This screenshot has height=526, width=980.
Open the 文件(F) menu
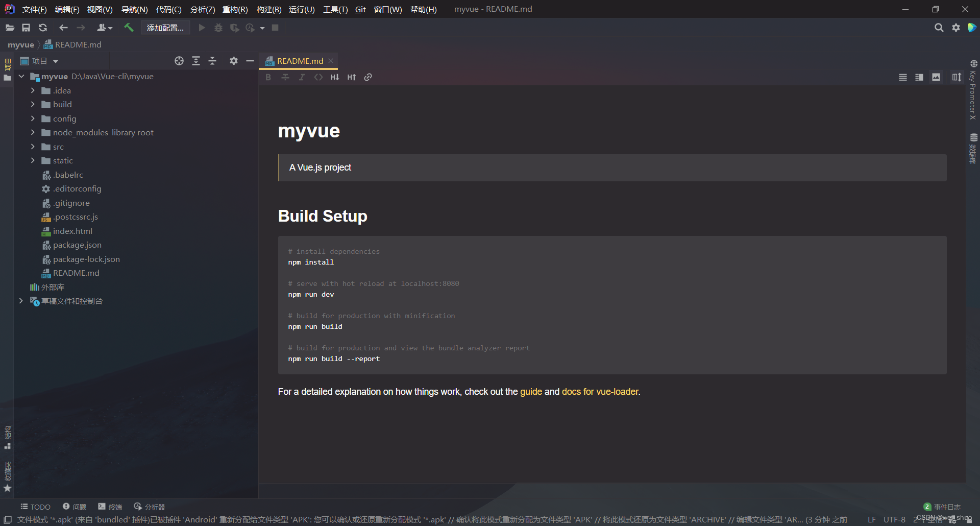pyautogui.click(x=34, y=9)
